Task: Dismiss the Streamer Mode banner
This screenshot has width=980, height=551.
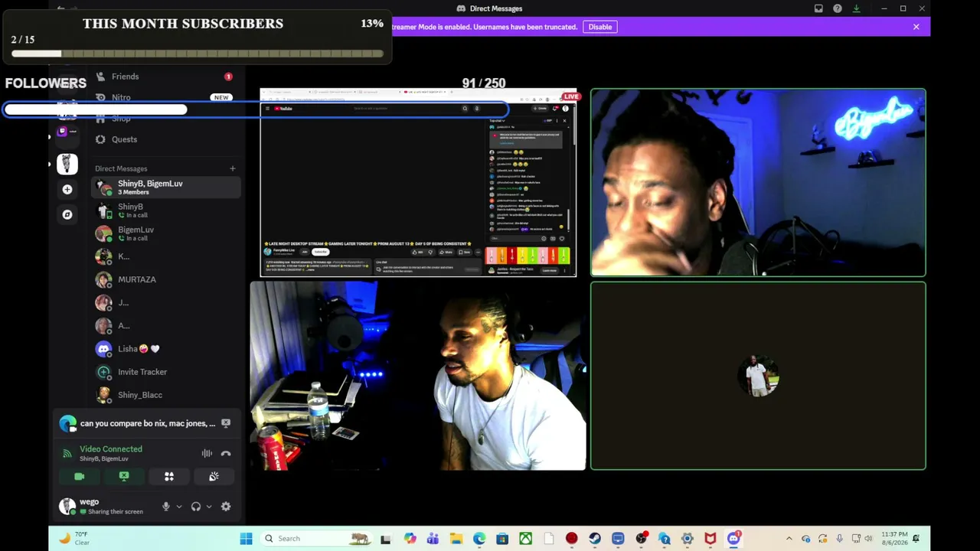Action: pyautogui.click(x=916, y=27)
